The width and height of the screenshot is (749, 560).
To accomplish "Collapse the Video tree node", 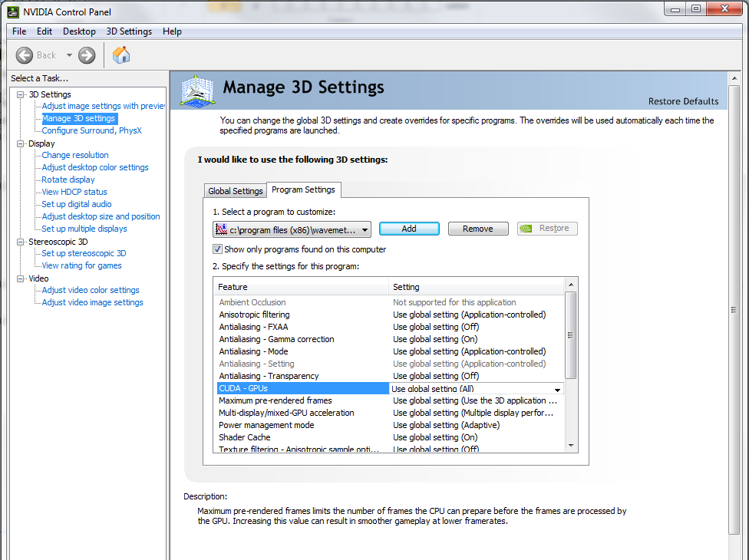I will tap(21, 278).
